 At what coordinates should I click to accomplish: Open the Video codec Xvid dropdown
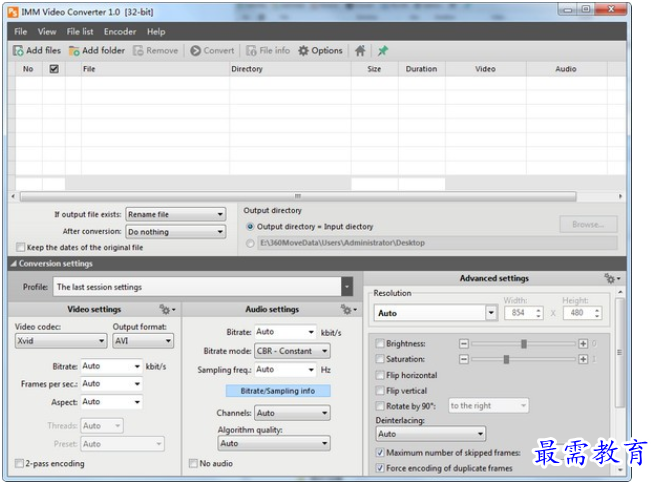click(x=61, y=341)
